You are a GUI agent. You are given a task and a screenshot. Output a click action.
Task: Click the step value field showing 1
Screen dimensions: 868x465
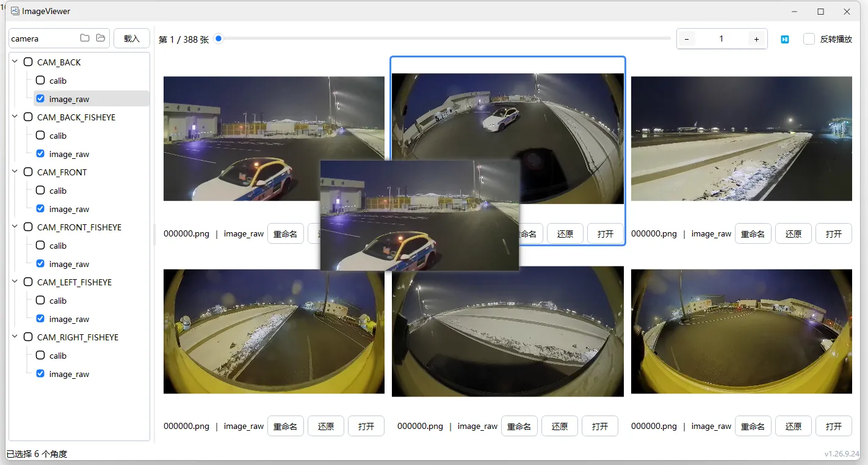tap(721, 39)
